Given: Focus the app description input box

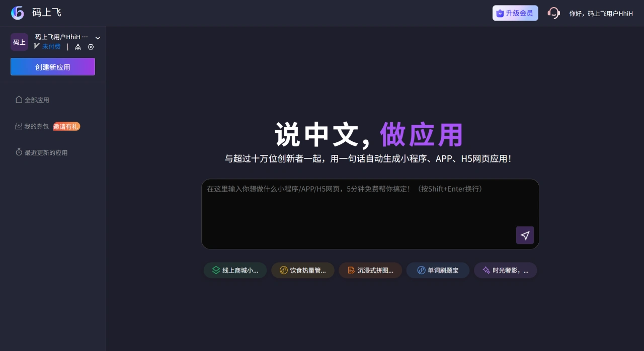Looking at the screenshot, I should click(370, 214).
